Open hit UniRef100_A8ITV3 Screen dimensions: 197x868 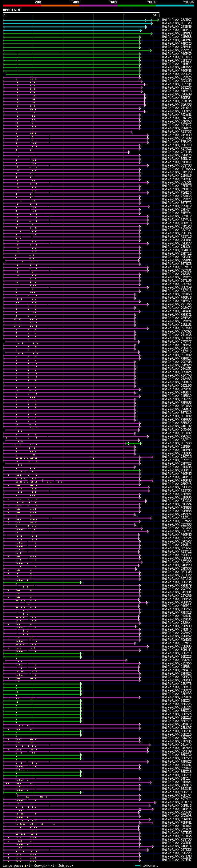177,23
